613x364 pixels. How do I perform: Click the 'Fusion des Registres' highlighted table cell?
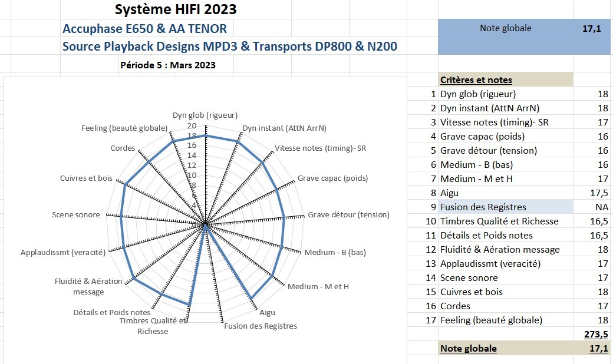coord(506,207)
